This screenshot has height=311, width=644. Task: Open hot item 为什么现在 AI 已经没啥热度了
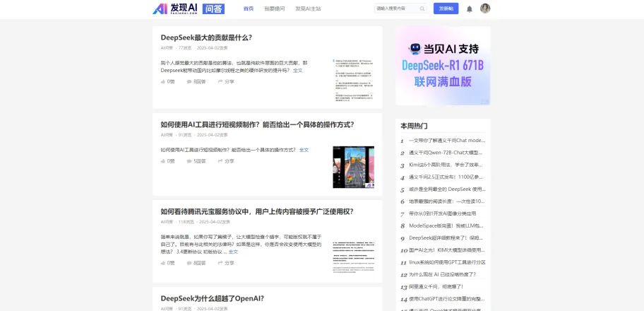pos(442,274)
